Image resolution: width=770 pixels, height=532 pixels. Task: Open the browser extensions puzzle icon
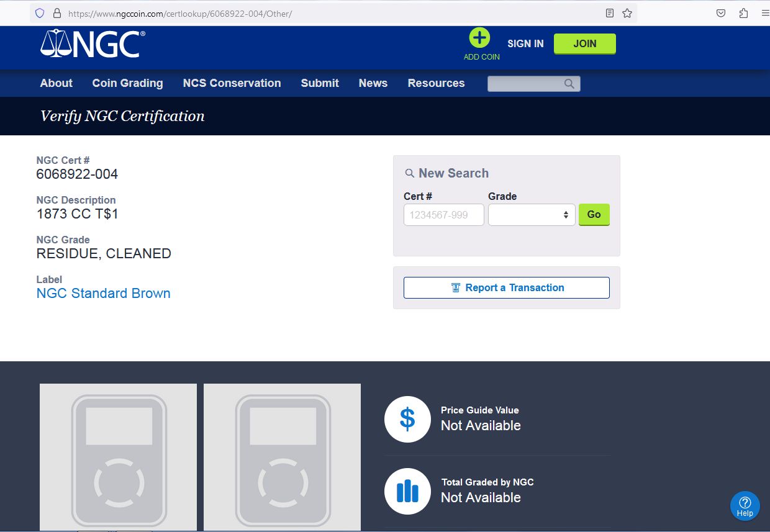[743, 13]
